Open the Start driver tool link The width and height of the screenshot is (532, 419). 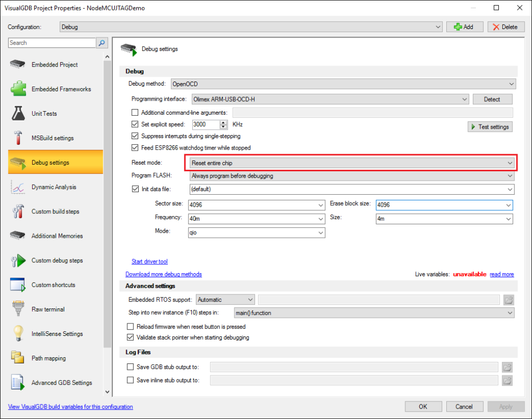[x=150, y=262]
